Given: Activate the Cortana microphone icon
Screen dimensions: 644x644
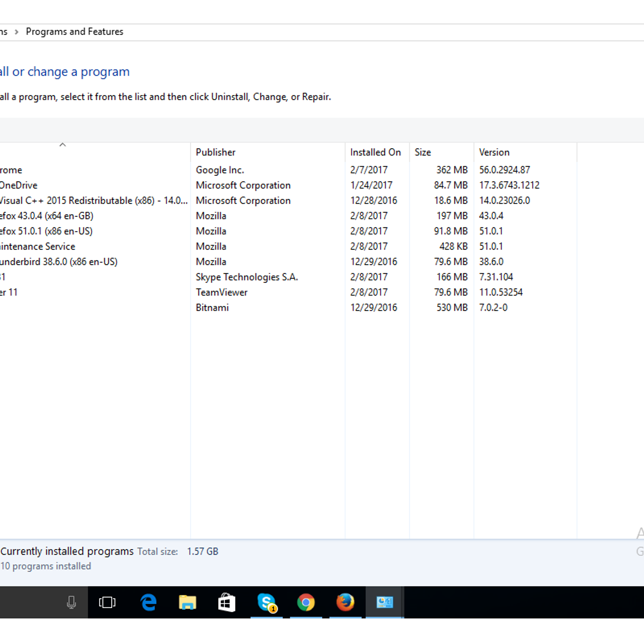Looking at the screenshot, I should click(72, 602).
